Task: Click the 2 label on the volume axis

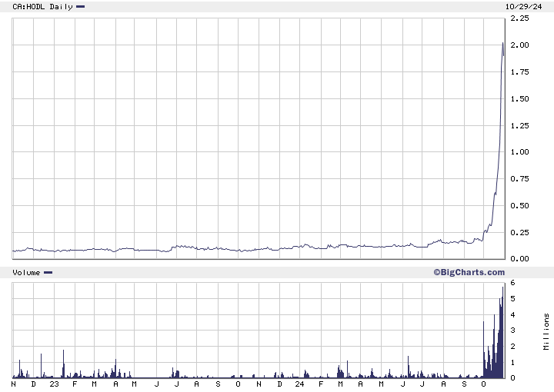Action: click(512, 346)
